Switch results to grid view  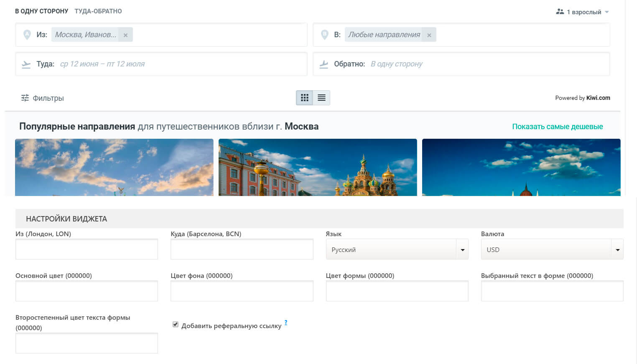point(304,97)
